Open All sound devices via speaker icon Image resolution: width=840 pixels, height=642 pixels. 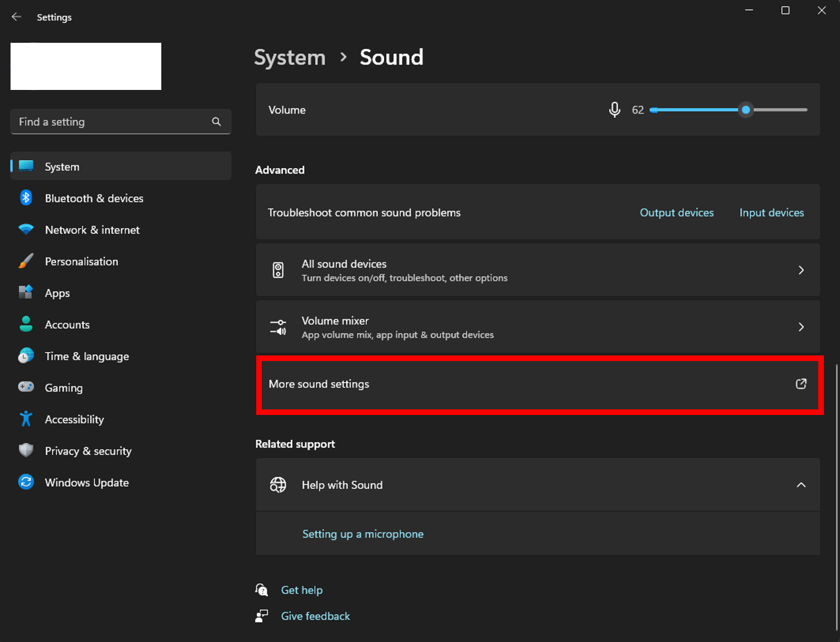pyautogui.click(x=278, y=270)
